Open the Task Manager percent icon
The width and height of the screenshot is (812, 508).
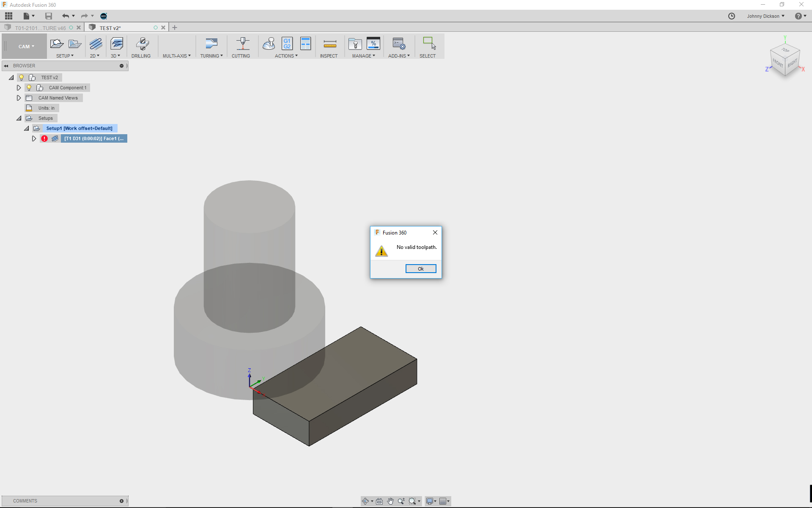click(373, 43)
